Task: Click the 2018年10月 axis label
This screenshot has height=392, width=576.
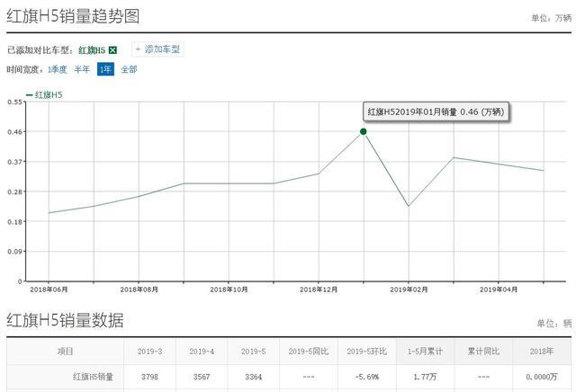Action: coord(229,290)
